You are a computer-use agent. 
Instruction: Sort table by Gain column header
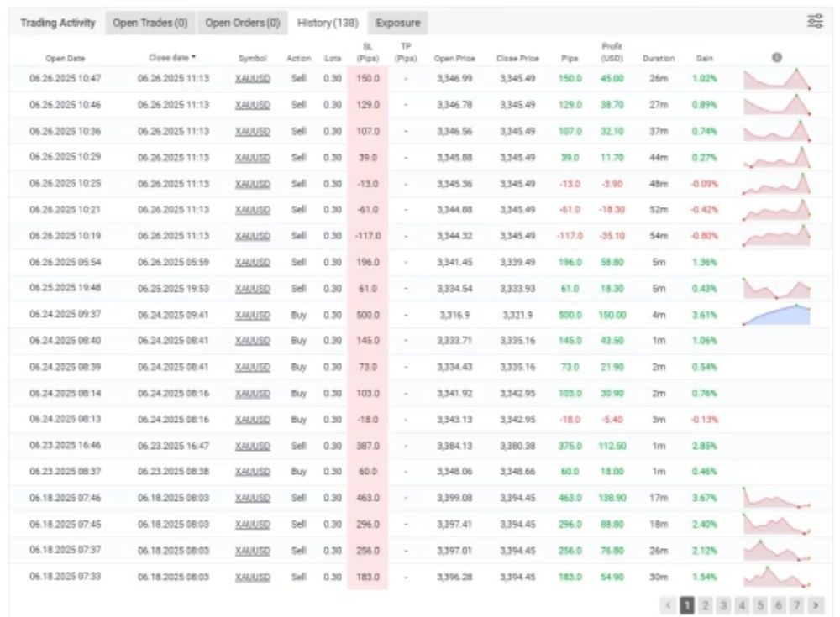704,58
